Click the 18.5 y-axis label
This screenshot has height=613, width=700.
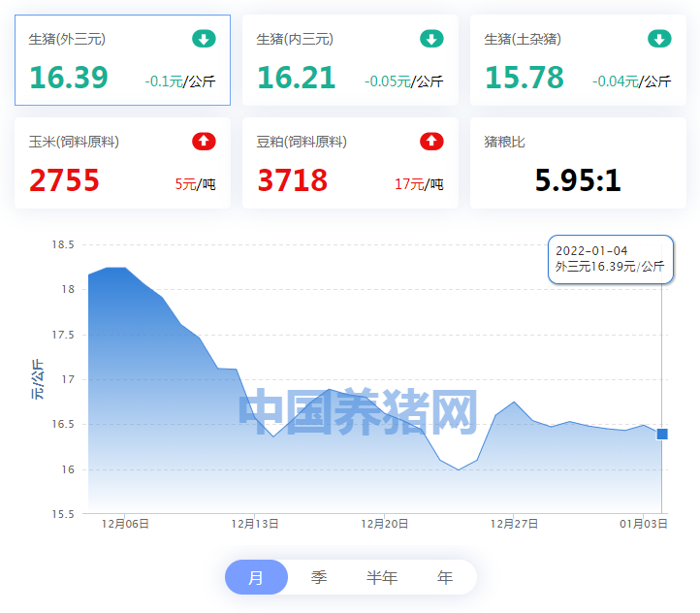pos(63,244)
